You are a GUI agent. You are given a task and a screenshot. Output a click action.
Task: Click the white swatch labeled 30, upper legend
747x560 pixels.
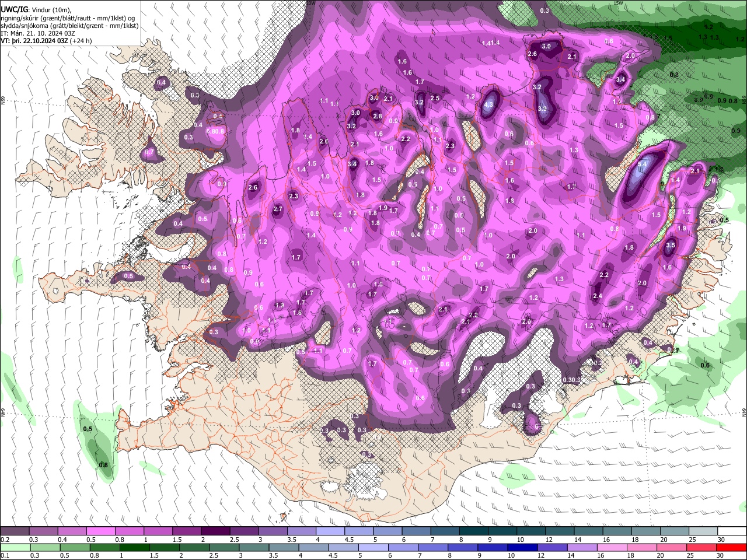click(x=732, y=531)
